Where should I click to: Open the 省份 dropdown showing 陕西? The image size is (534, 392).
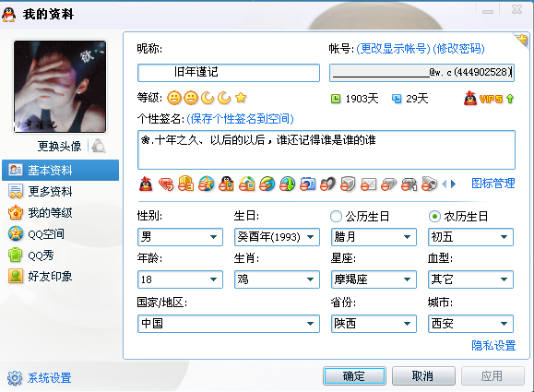[374, 324]
